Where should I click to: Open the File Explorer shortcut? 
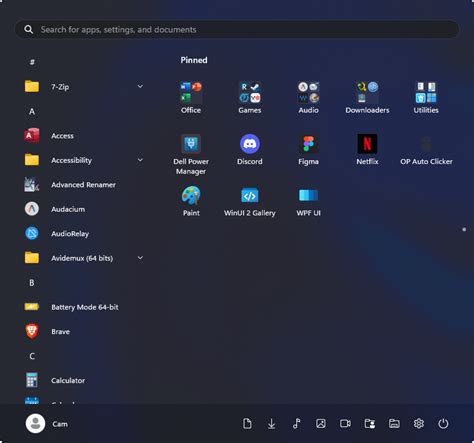pos(394,424)
